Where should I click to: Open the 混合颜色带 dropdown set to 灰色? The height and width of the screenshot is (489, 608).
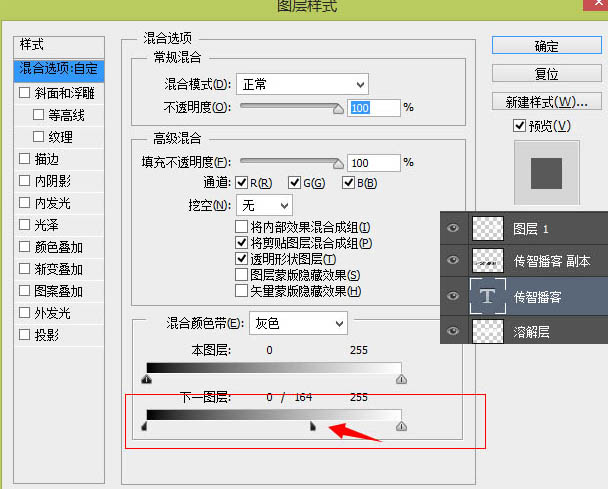298,323
